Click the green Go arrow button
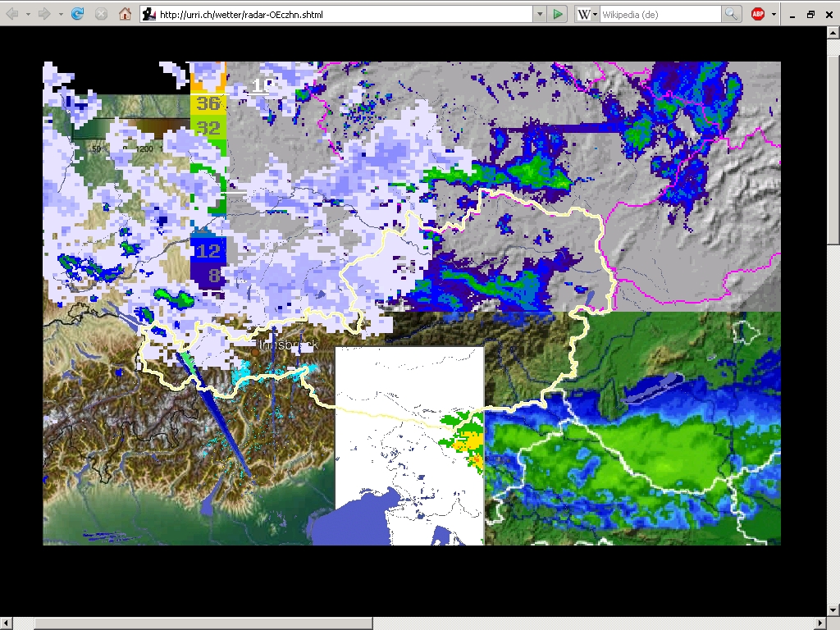The image size is (840, 630). click(558, 15)
